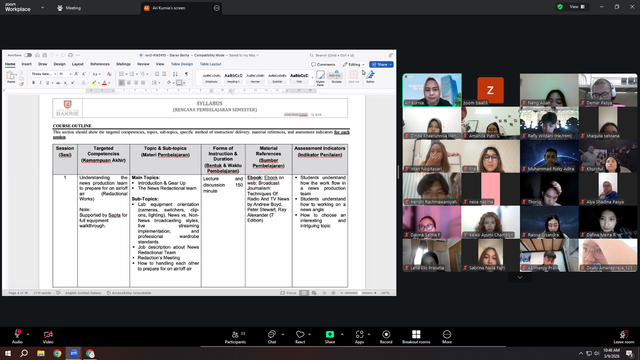Open the Editing mode dropdown in Word
Image resolution: width=640 pixels, height=360 pixels.
click(x=353, y=64)
